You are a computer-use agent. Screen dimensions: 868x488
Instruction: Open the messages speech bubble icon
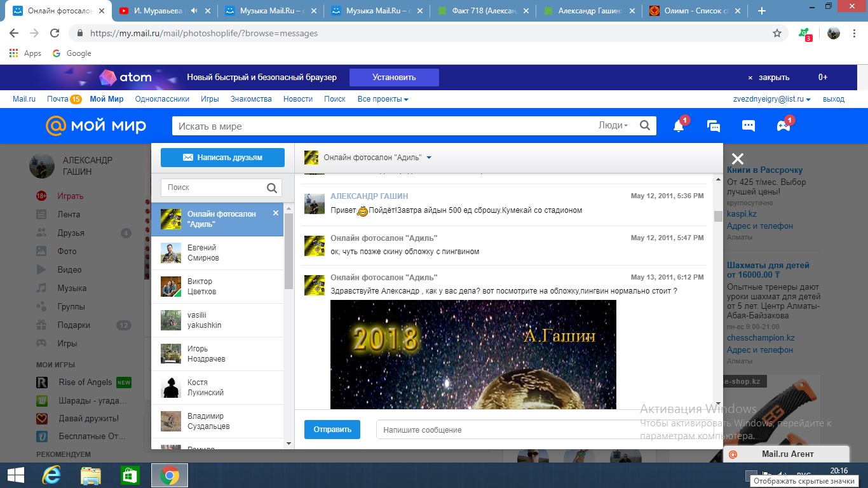[x=749, y=126]
